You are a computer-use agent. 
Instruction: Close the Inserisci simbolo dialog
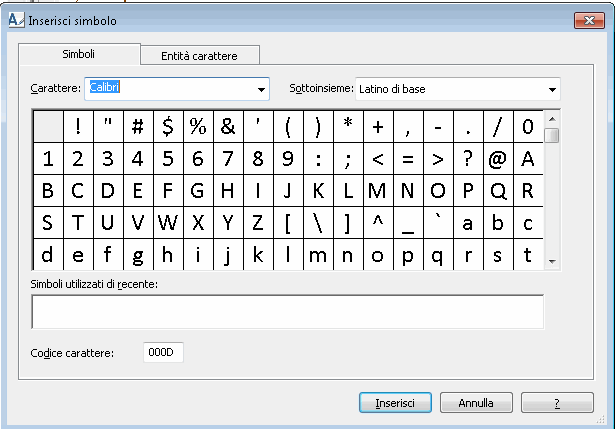(589, 20)
